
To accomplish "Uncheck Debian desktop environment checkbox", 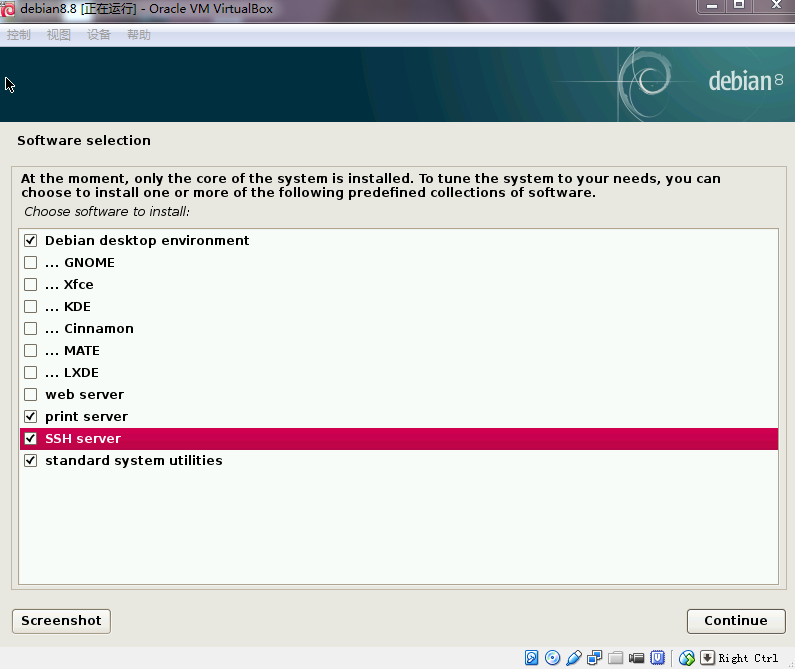I will pos(31,241).
